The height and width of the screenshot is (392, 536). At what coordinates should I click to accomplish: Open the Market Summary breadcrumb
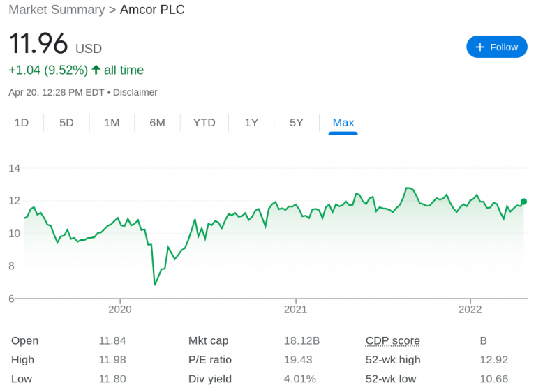tap(57, 10)
